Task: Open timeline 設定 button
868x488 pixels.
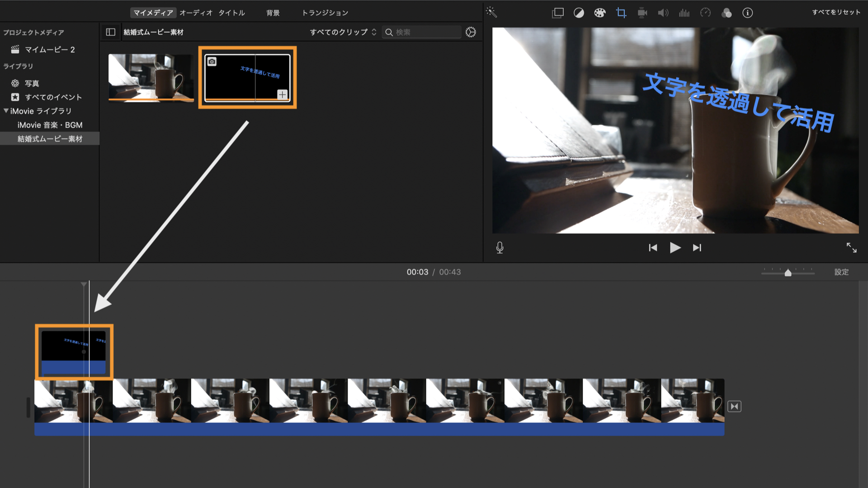Action: (x=841, y=272)
